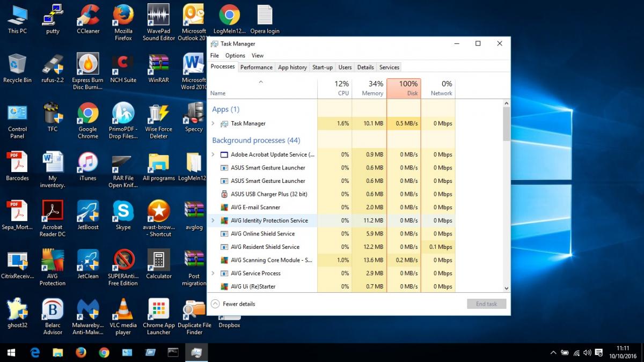Switch to the Start-up tab
The width and height of the screenshot is (644, 362).
[x=323, y=68]
